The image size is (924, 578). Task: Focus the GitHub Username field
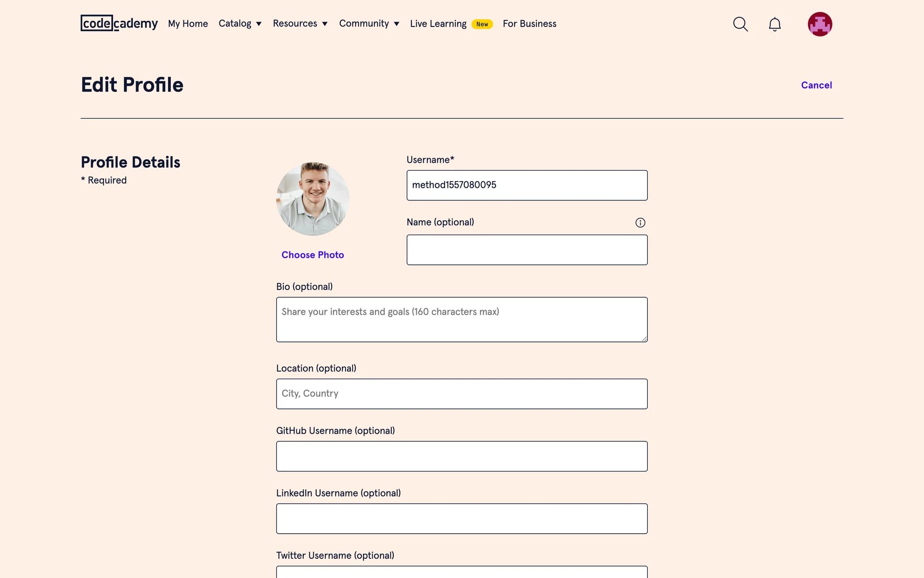pyautogui.click(x=462, y=456)
